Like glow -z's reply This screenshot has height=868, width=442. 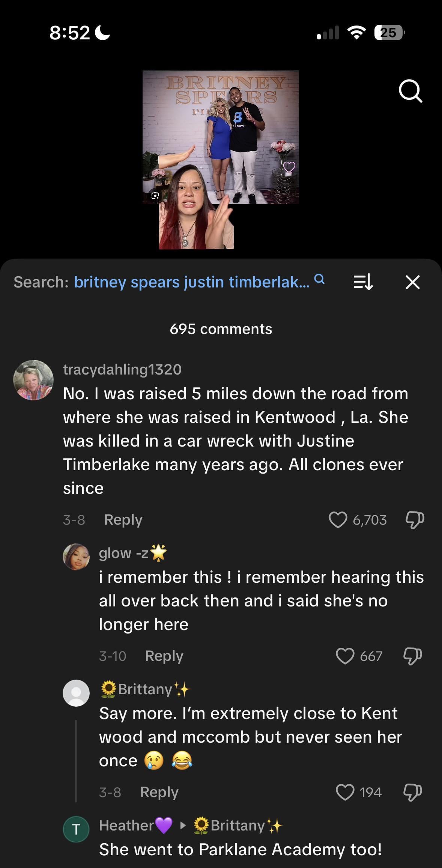click(x=345, y=656)
